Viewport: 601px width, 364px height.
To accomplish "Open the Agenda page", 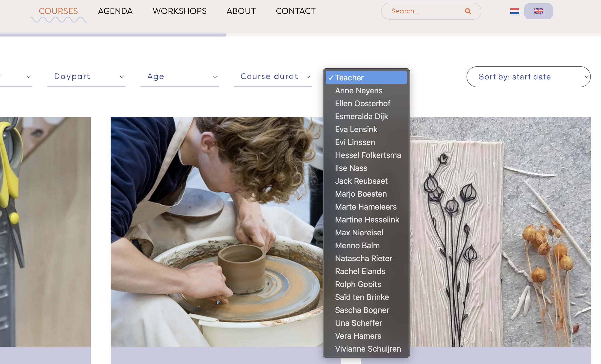I will coord(115,11).
